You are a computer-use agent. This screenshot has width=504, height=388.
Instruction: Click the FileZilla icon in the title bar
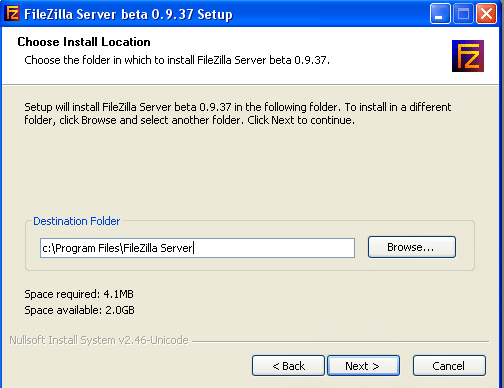click(12, 14)
